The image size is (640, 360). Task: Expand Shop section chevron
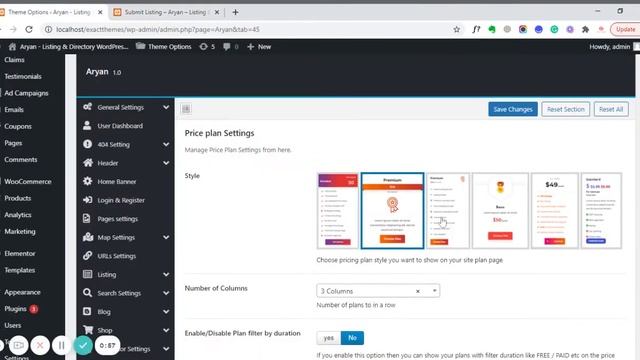166,330
